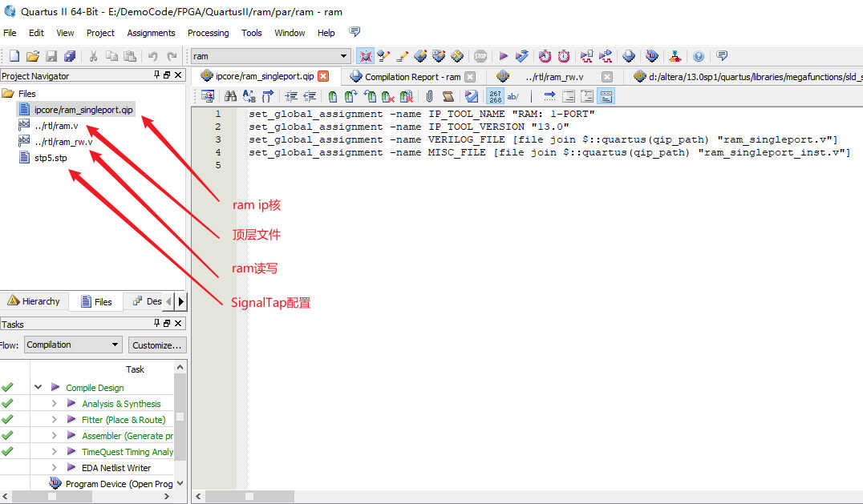Expand the Analysis & Synthesis task
Viewport: 863px width, 504px height.
tap(54, 403)
